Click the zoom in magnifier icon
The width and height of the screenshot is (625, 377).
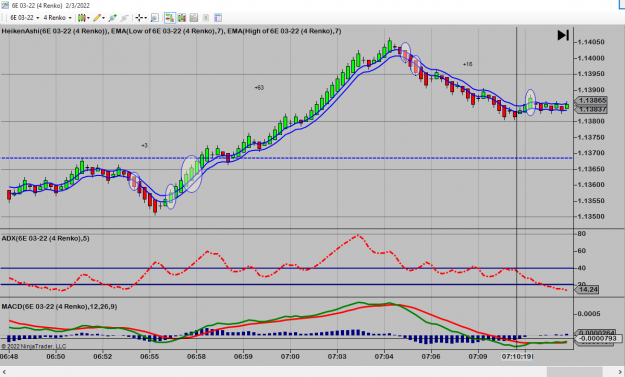tap(112, 18)
